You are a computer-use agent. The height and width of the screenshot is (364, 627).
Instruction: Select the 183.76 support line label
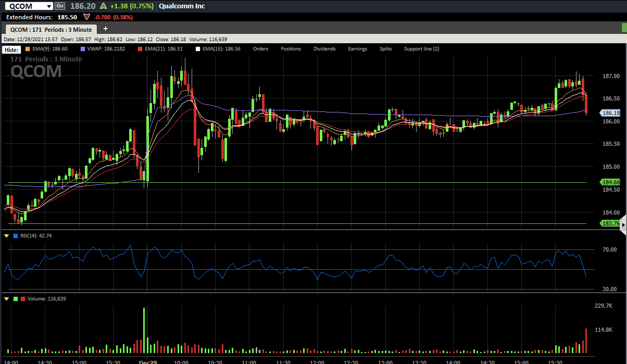tap(610, 223)
